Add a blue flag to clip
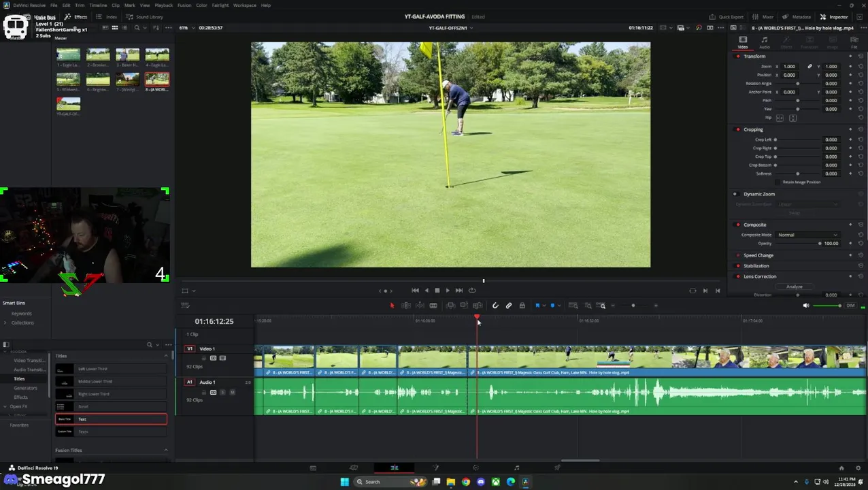This screenshot has height=490, width=868. coord(537,306)
